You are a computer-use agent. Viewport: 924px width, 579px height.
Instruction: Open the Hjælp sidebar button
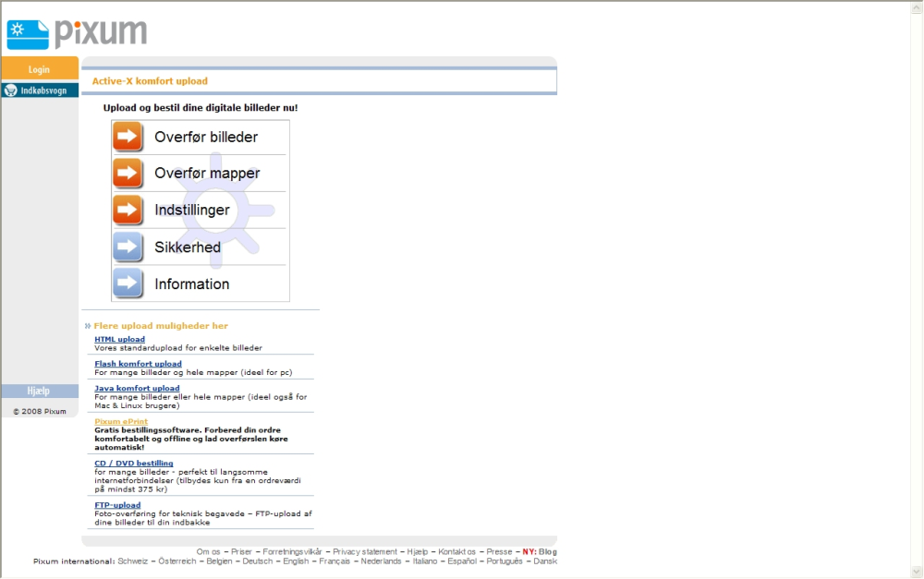[40, 392]
